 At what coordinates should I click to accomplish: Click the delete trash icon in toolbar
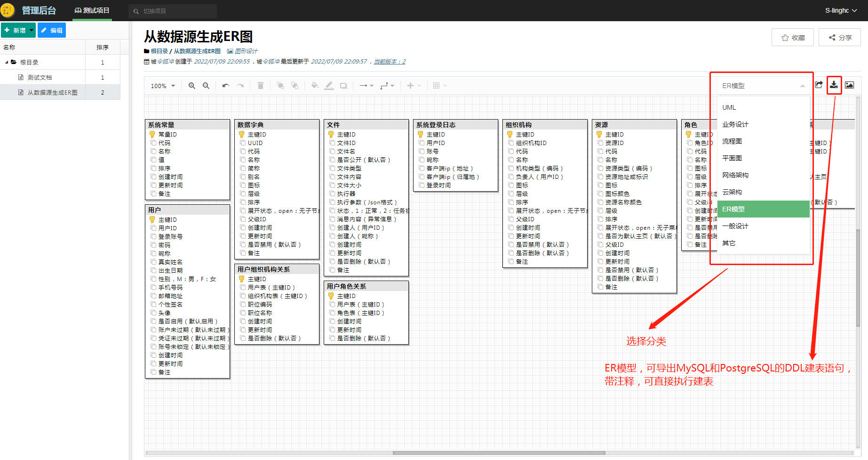click(x=260, y=86)
